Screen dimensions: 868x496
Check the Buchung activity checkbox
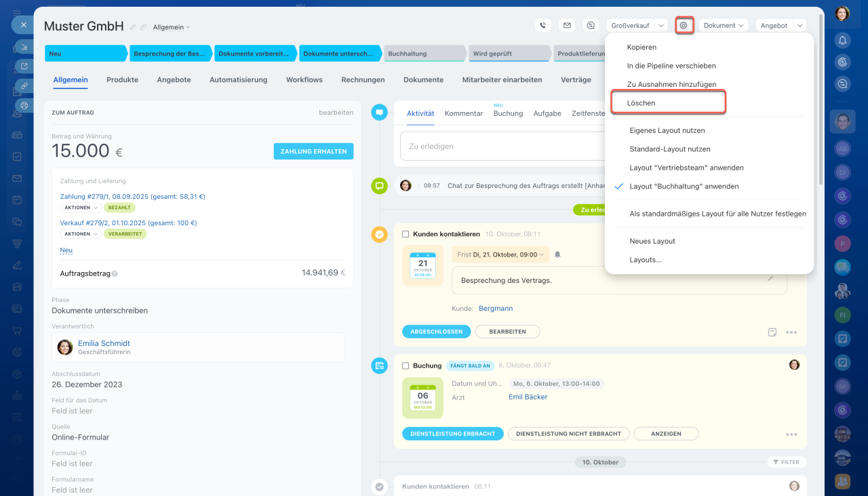tap(406, 366)
